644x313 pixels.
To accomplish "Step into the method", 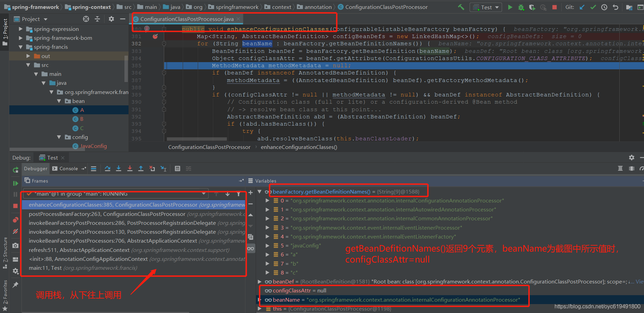I will (x=119, y=169).
